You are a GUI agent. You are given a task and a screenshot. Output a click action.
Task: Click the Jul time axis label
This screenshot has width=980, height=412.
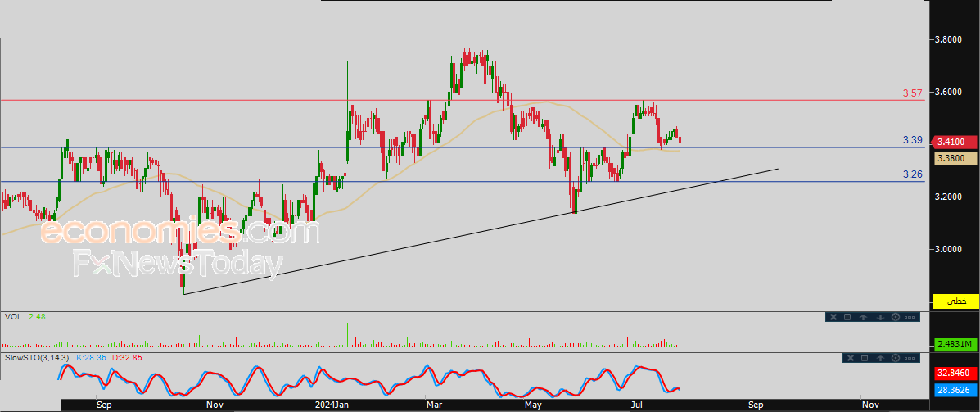tap(636, 405)
